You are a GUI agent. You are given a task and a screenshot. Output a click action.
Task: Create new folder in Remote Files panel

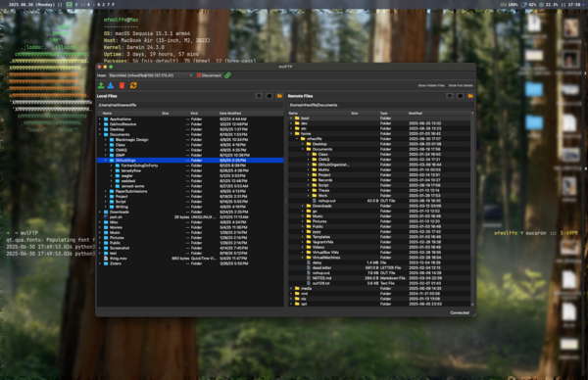tap(470, 96)
